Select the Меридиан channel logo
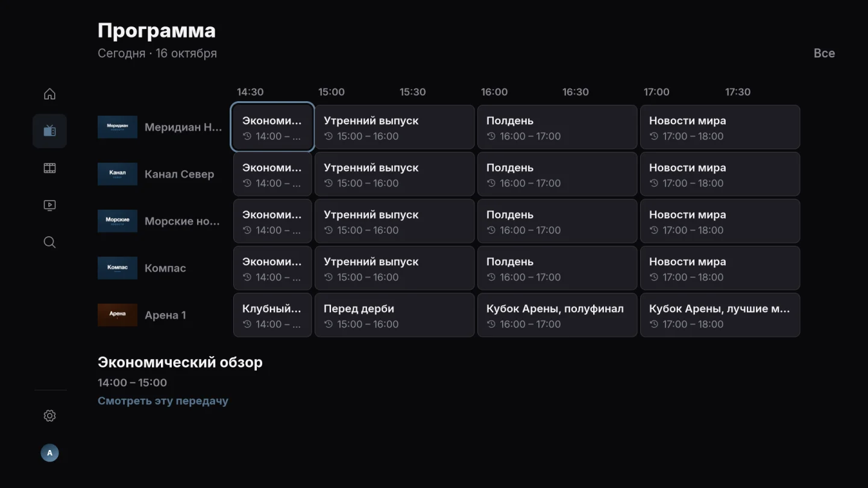The width and height of the screenshot is (868, 488). click(x=118, y=127)
